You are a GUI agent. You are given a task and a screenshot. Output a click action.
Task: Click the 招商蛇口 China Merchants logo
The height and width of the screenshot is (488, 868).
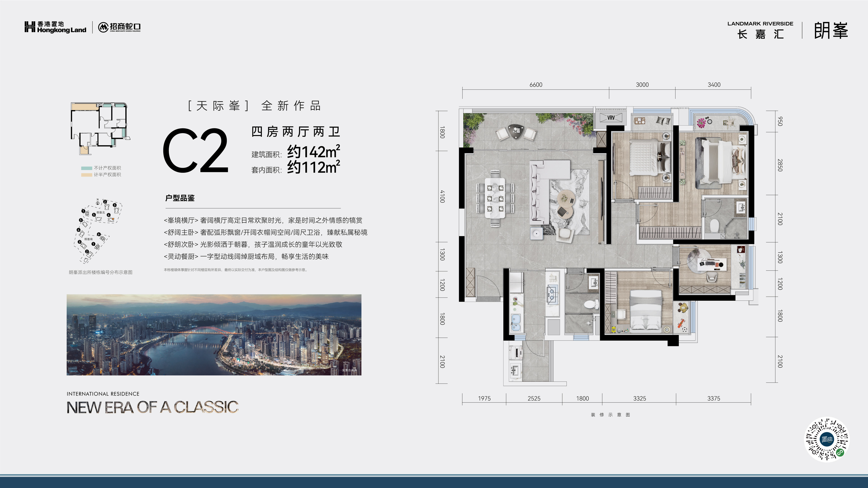(x=119, y=27)
